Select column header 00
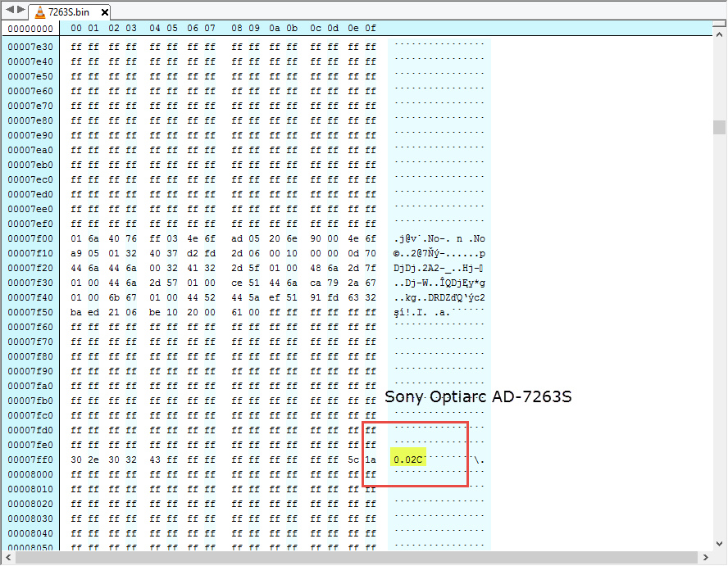The height and width of the screenshot is (566, 728). click(x=76, y=29)
